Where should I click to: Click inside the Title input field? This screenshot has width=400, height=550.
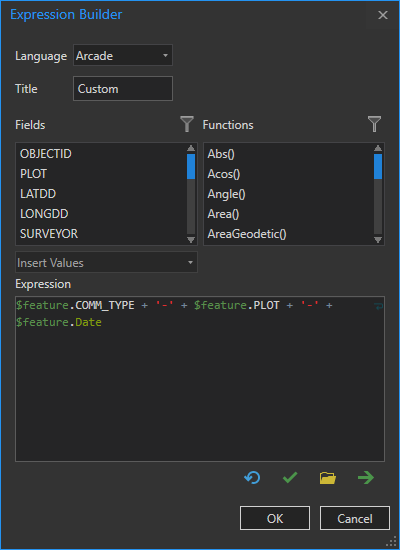pos(123,88)
